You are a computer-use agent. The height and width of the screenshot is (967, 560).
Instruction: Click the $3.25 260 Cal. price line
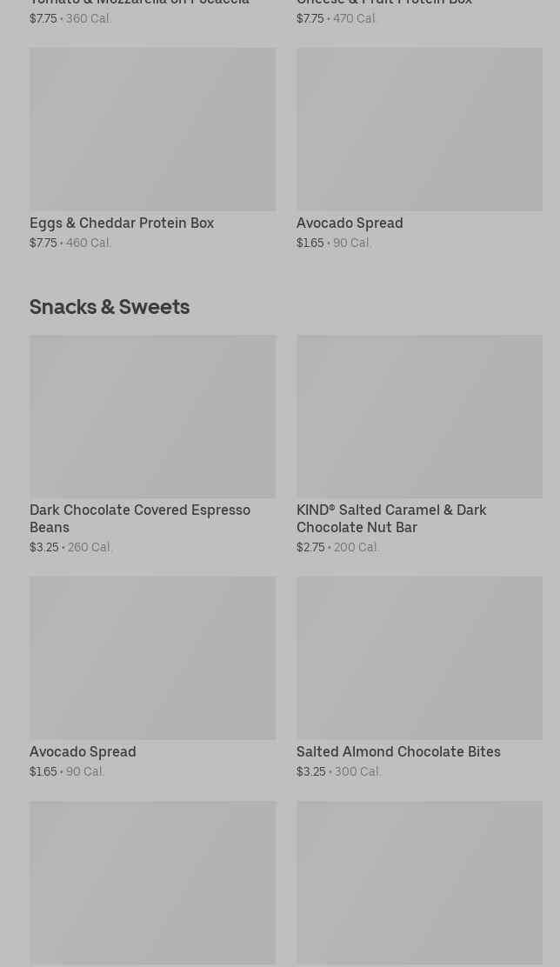tap(71, 547)
